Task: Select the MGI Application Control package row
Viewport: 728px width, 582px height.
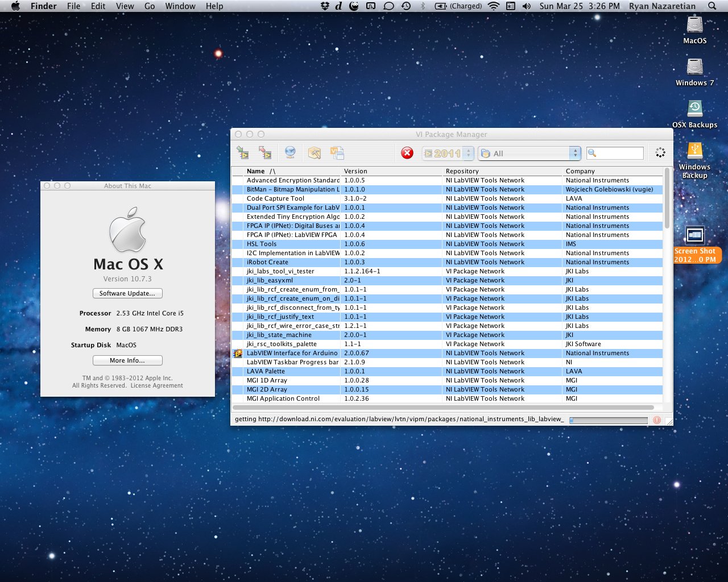Action: pos(447,398)
